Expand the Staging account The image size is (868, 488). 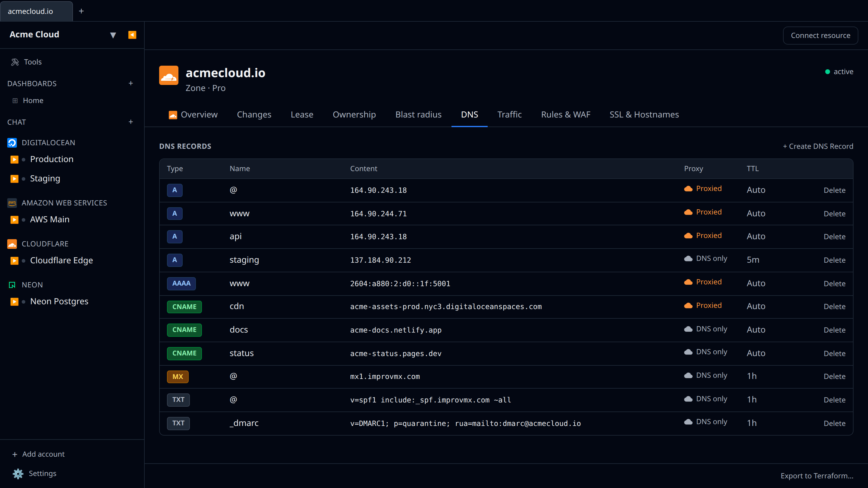coord(14,179)
